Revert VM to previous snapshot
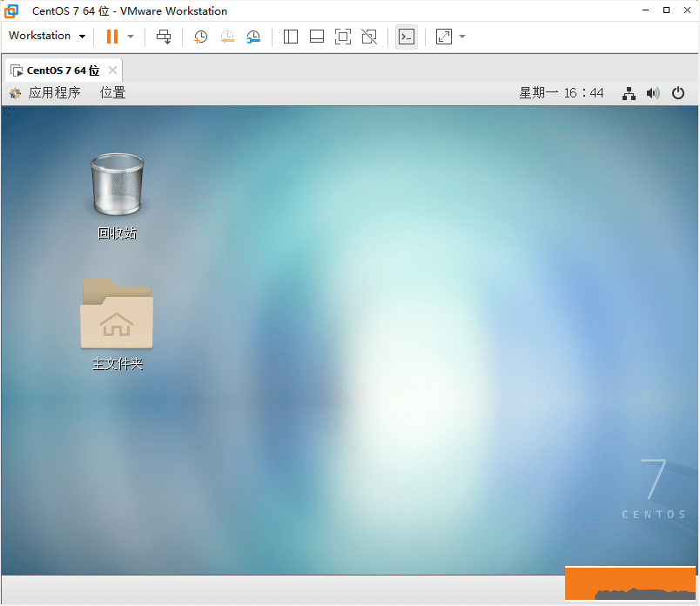Image resolution: width=700 pixels, height=606 pixels. (227, 37)
